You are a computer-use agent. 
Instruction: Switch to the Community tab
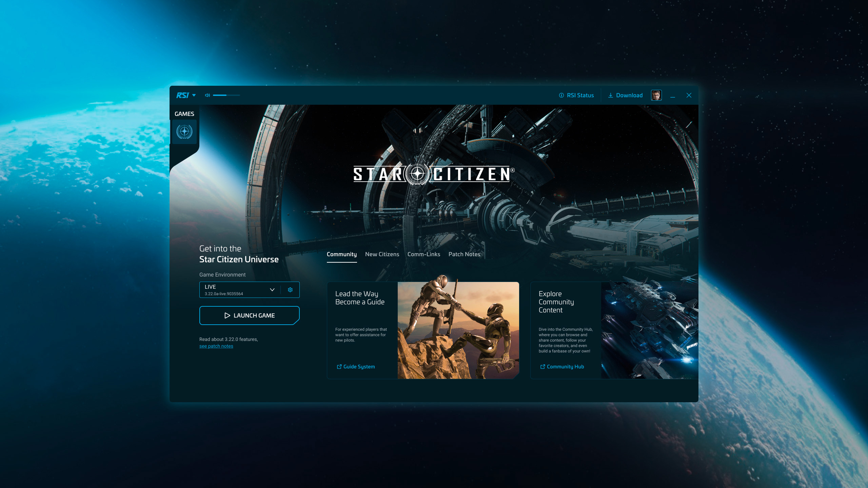point(342,255)
